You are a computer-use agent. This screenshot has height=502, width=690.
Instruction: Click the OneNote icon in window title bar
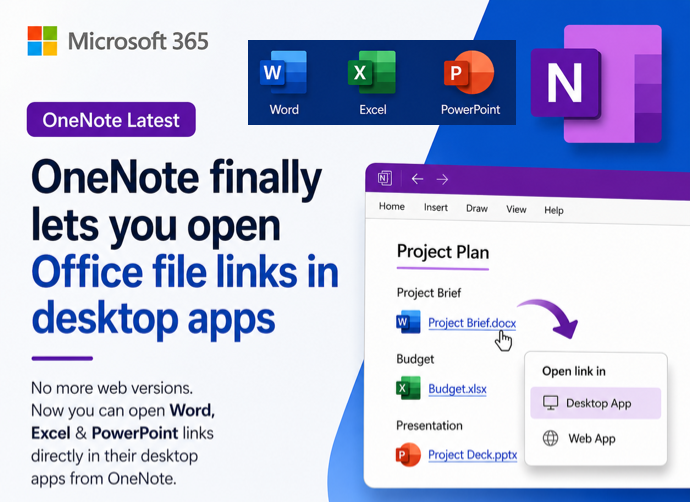pos(384,178)
